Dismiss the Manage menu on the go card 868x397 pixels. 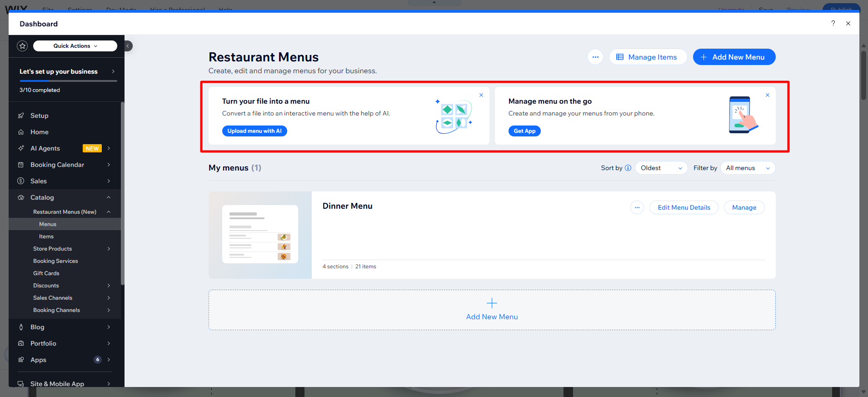(x=768, y=95)
